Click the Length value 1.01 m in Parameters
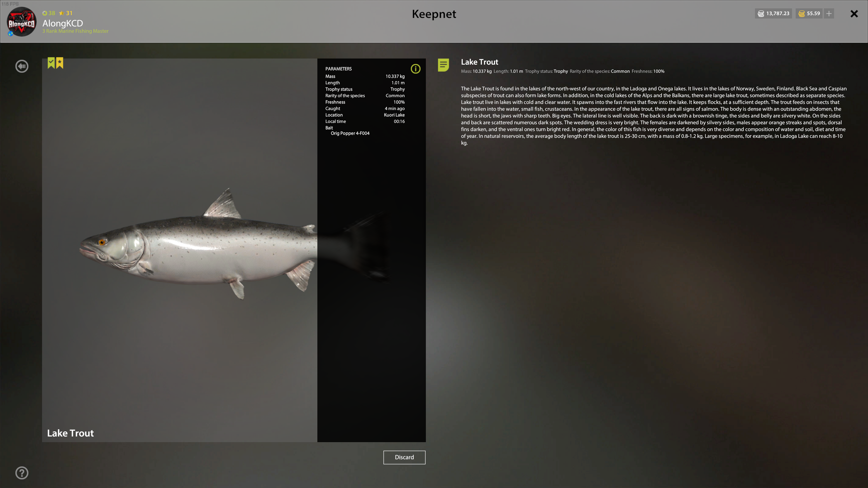 398,83
